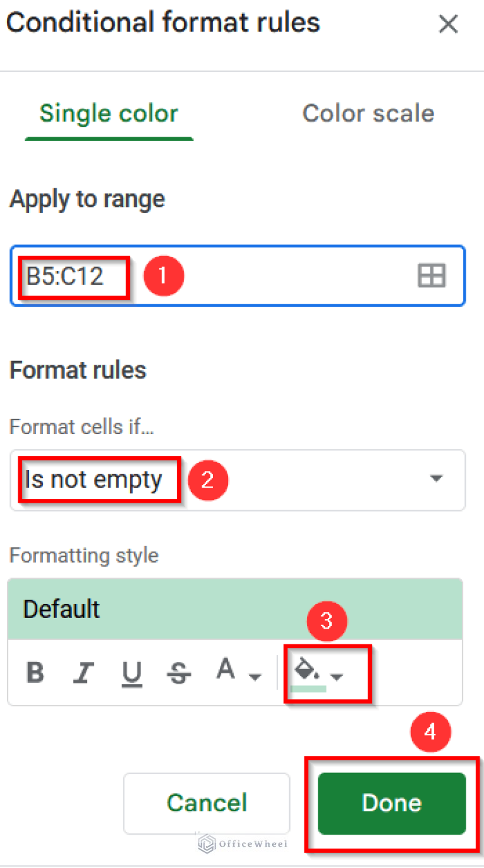
Task: Open the 'Is not empty' condition dropdown
Action: pos(237,480)
